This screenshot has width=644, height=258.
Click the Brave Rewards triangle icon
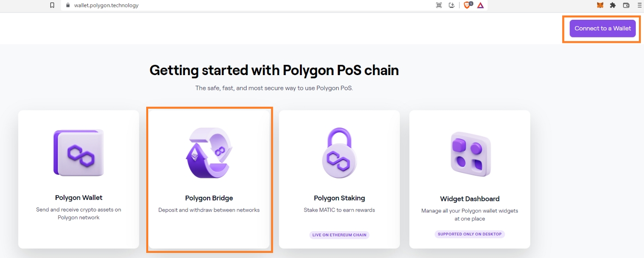(x=480, y=6)
